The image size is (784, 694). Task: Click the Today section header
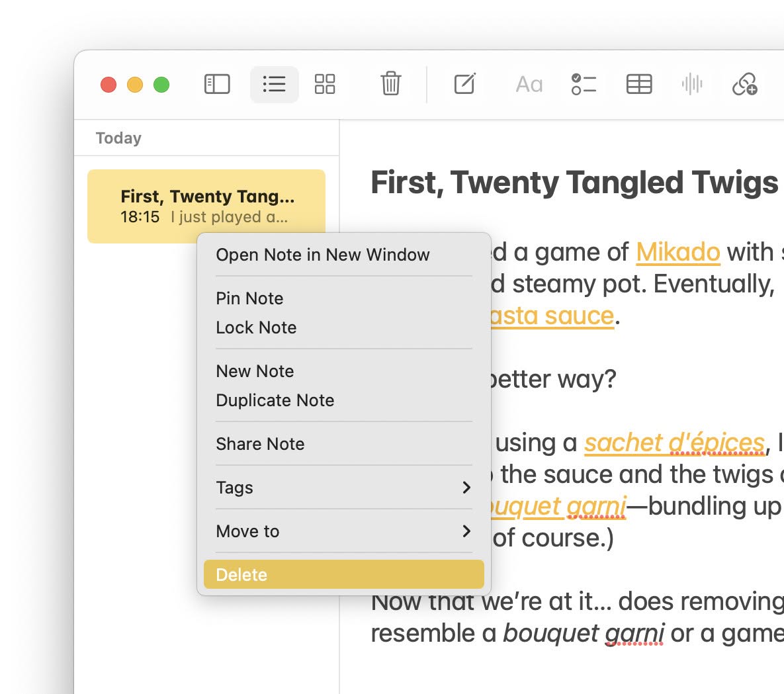[x=118, y=138]
